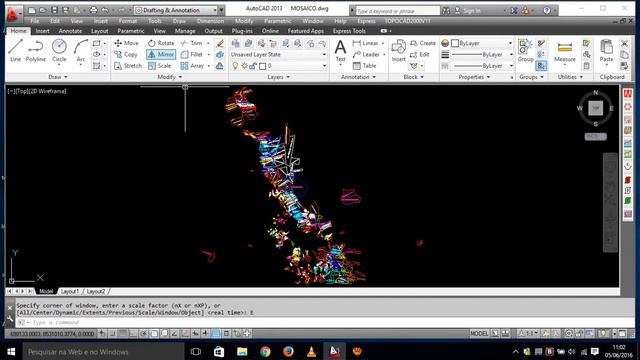Image resolution: width=640 pixels, height=360 pixels.
Task: Open the Unsaved Layer State dropdown
Action: tap(278, 54)
